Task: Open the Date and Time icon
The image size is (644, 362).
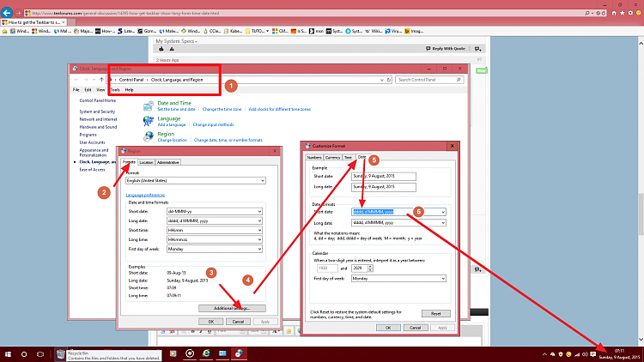Action: (149, 105)
